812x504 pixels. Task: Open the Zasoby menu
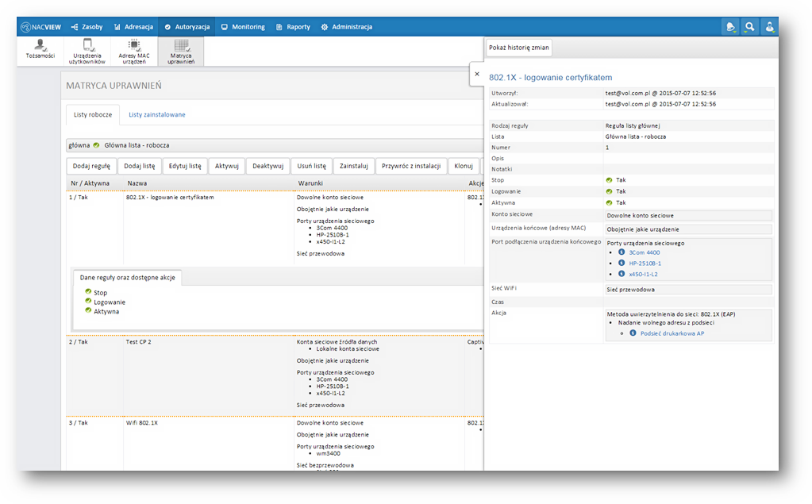pos(87,27)
